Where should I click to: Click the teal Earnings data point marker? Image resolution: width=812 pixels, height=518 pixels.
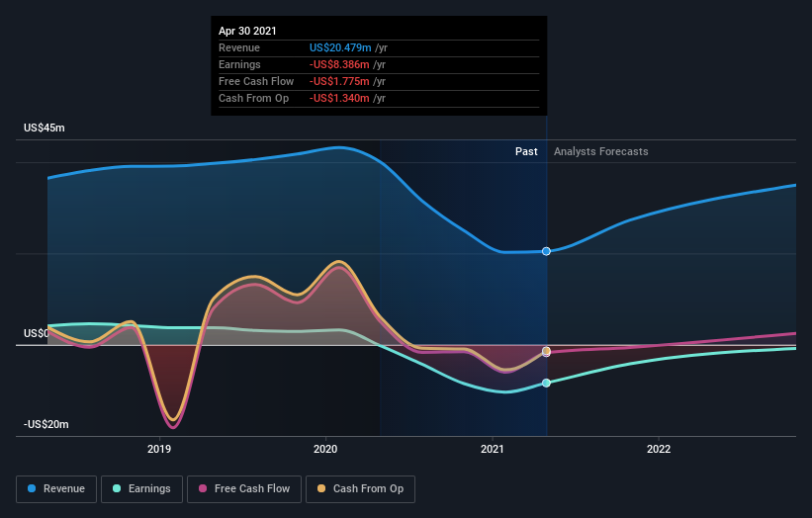tap(546, 383)
